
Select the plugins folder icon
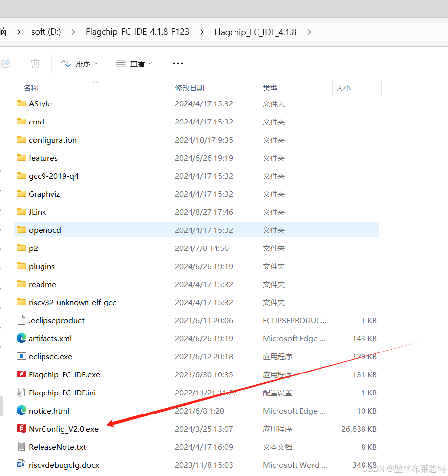point(21,266)
